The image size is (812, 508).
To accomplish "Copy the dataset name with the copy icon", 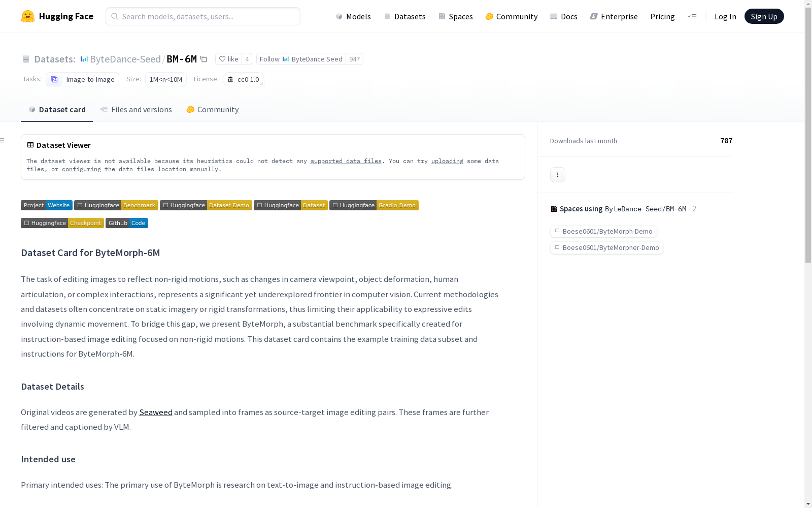I will [204, 59].
